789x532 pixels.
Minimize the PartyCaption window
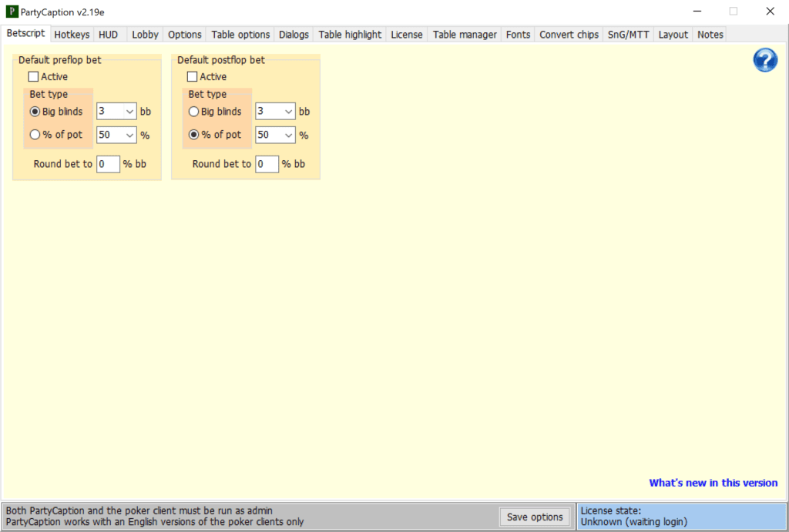click(x=697, y=11)
